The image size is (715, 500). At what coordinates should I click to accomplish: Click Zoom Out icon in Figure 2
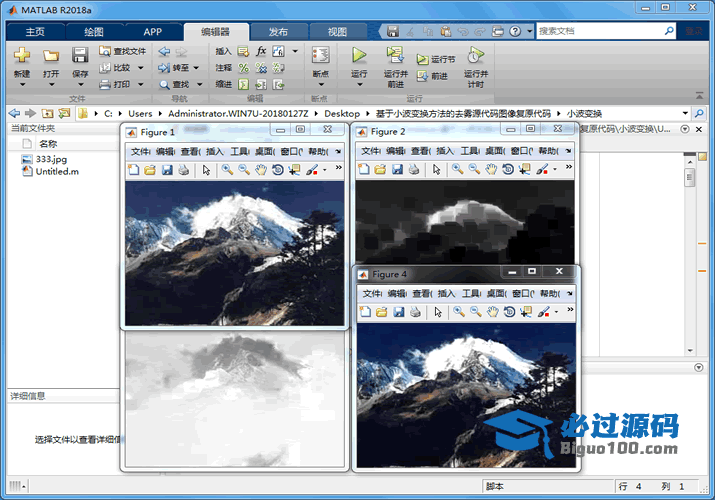coord(474,169)
